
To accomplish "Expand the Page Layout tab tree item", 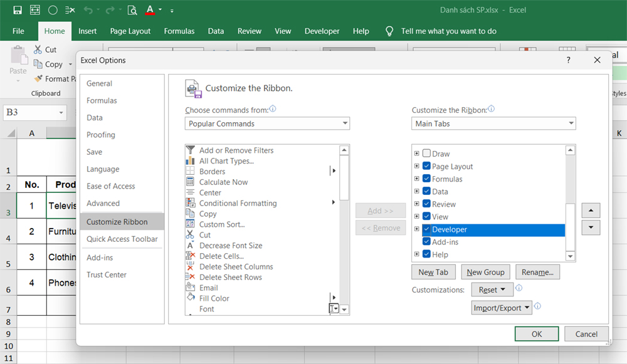I will (416, 166).
